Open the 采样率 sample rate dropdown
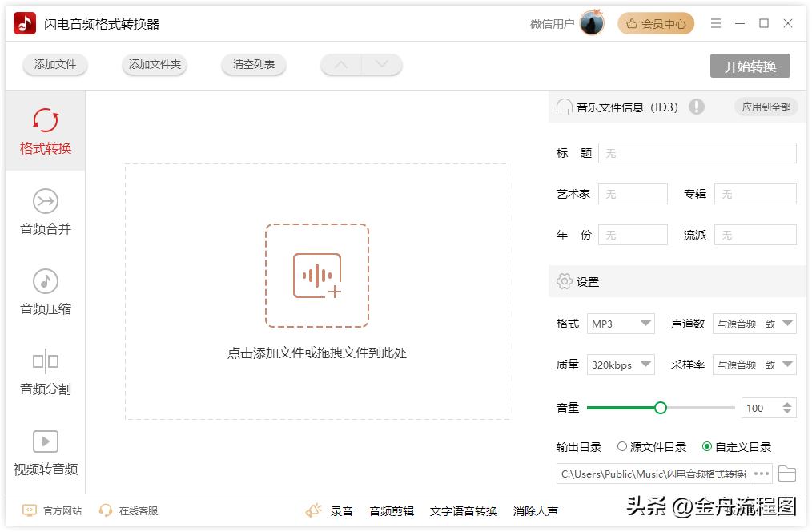This screenshot has width=812, height=532. point(754,365)
